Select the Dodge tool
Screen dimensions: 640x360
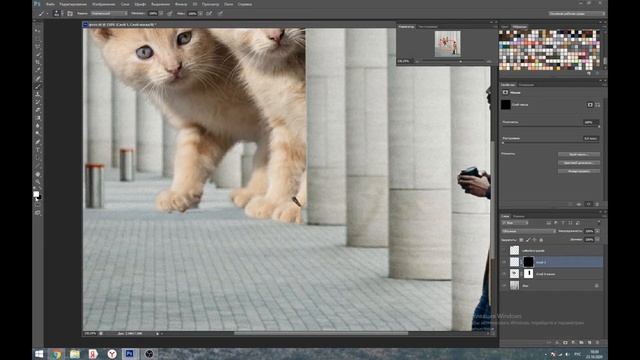tap(38, 133)
